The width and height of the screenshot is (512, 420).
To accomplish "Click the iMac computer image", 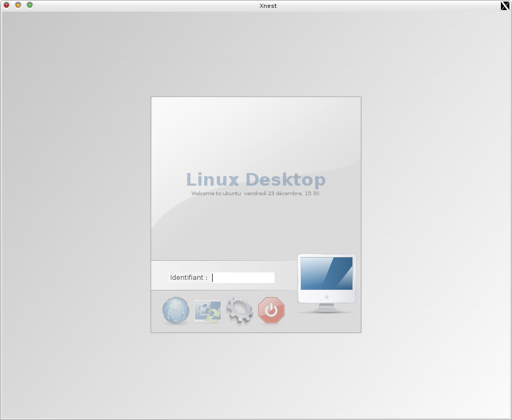I will click(326, 283).
